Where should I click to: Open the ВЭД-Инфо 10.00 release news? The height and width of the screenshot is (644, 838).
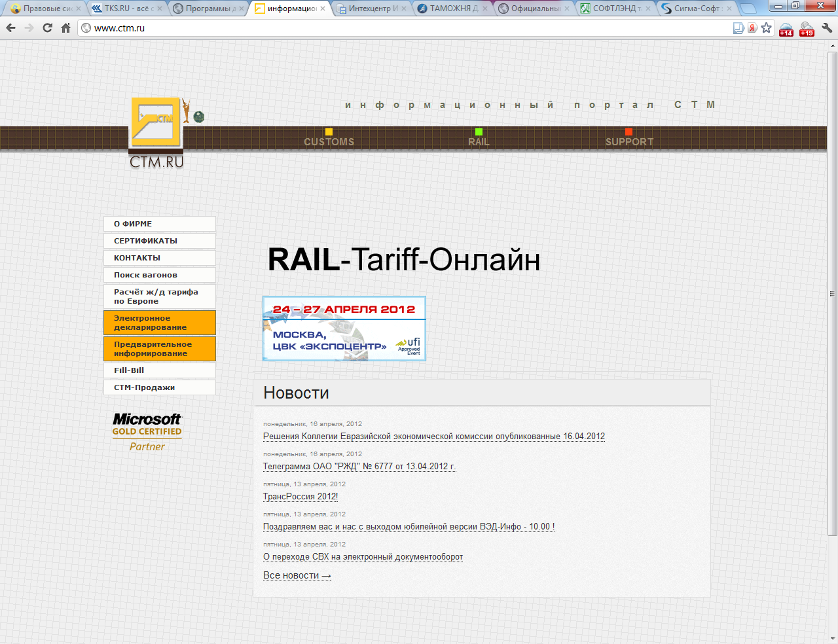pos(409,527)
